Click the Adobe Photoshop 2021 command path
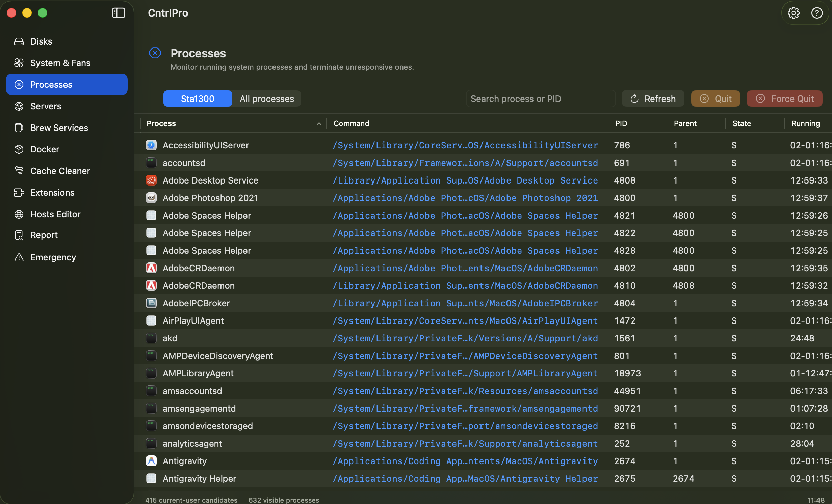Viewport: 832px width, 504px height. click(465, 198)
